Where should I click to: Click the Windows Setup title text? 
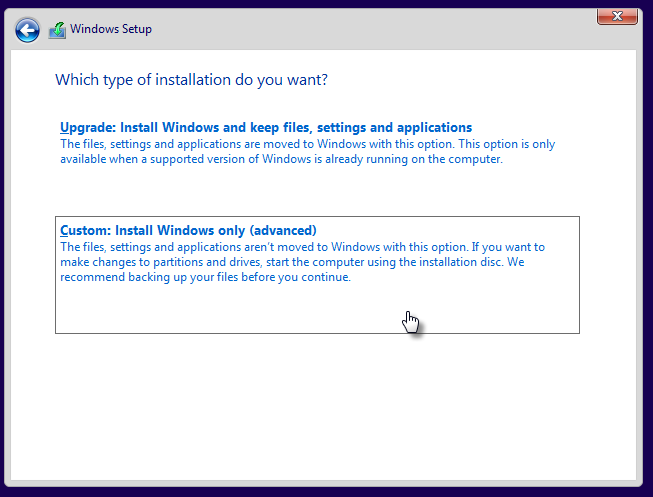(x=111, y=29)
